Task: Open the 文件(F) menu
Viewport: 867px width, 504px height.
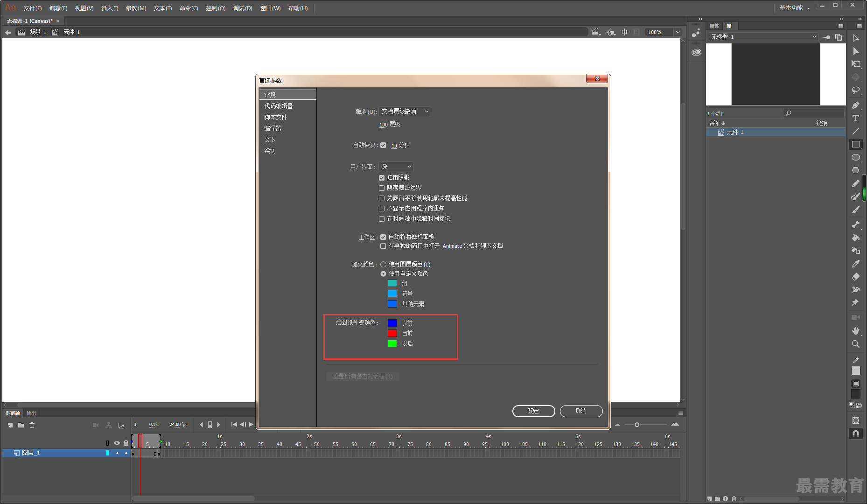Action: point(33,8)
